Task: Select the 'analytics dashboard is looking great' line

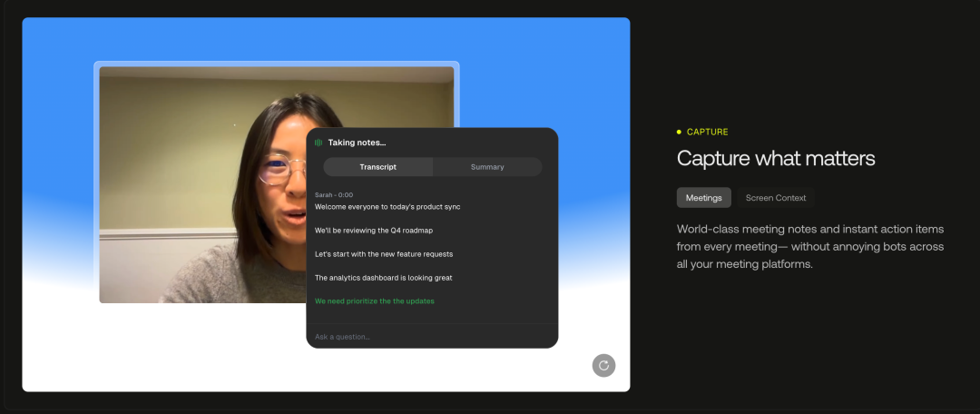Action: pyautogui.click(x=383, y=278)
